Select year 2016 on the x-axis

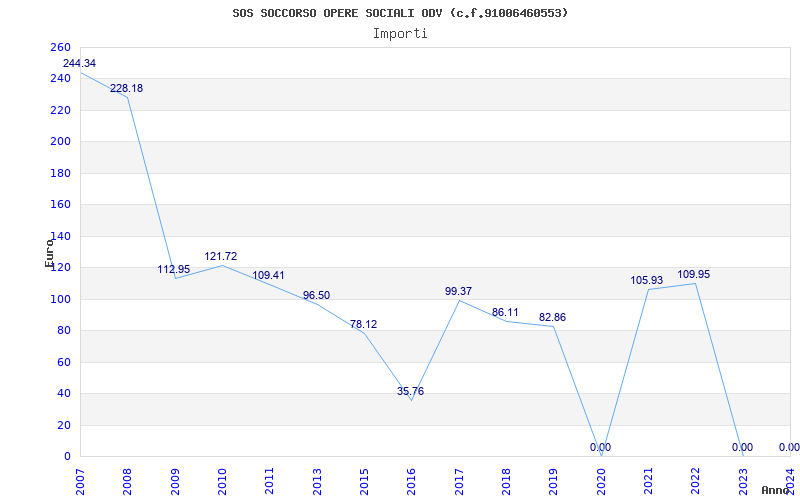411,481
